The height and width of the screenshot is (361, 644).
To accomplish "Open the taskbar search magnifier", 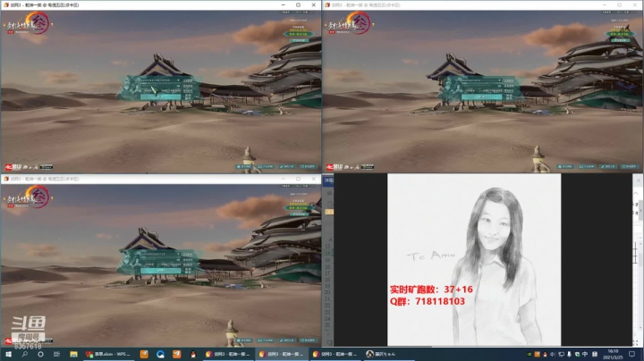I will click(x=25, y=354).
